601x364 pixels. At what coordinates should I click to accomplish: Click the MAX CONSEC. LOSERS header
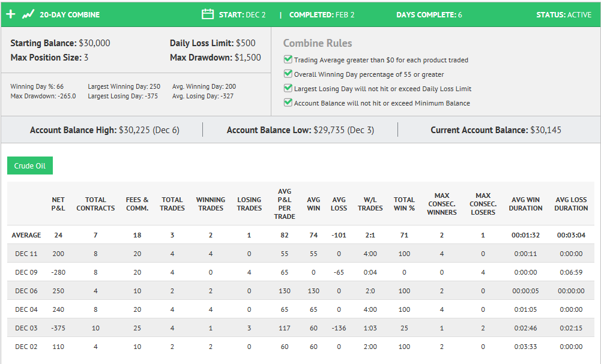tap(483, 204)
